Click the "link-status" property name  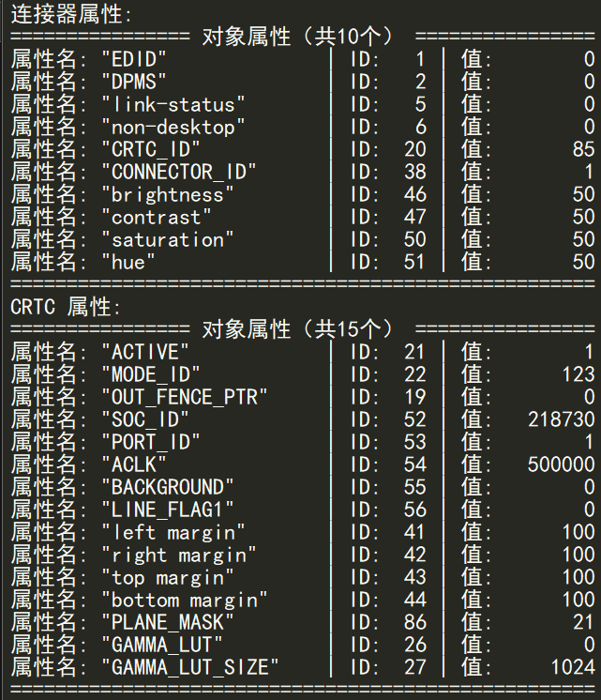(173, 104)
